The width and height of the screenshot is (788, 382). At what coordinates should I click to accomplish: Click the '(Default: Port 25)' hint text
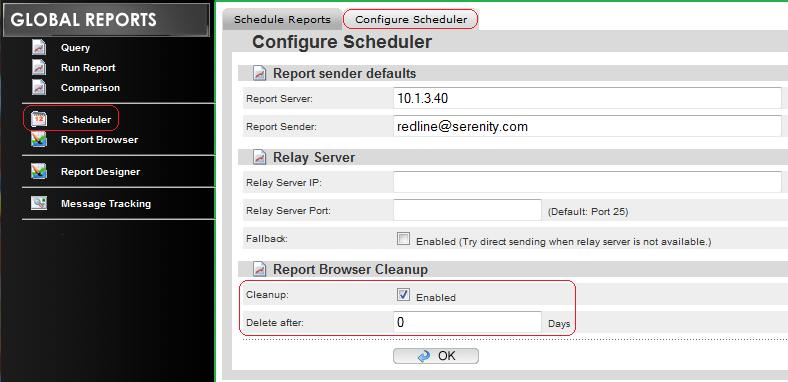(x=588, y=212)
